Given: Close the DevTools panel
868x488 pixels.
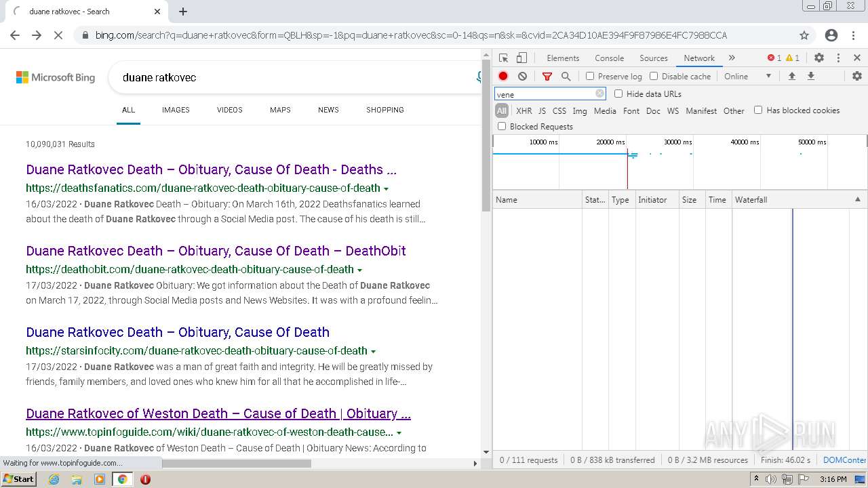Looking at the screenshot, I should [857, 58].
